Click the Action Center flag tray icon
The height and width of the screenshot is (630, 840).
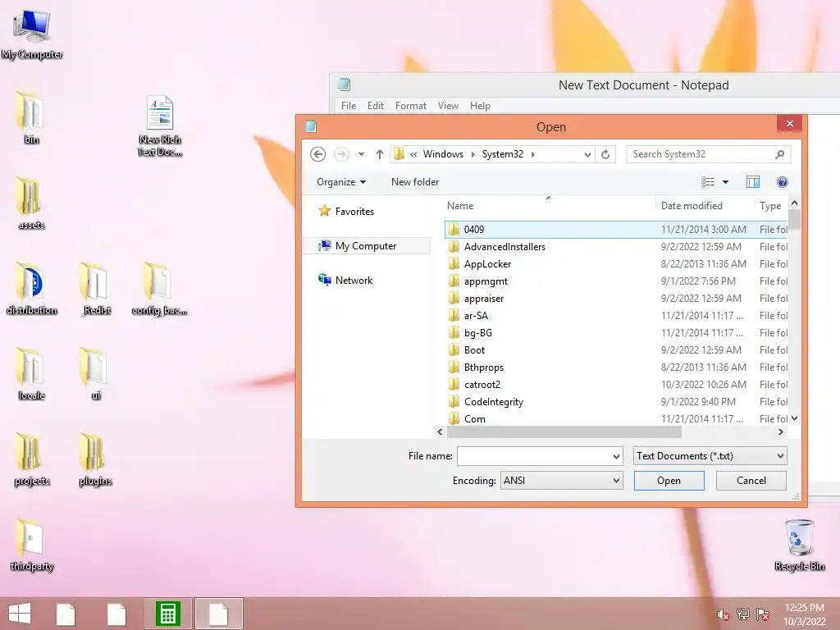[763, 614]
